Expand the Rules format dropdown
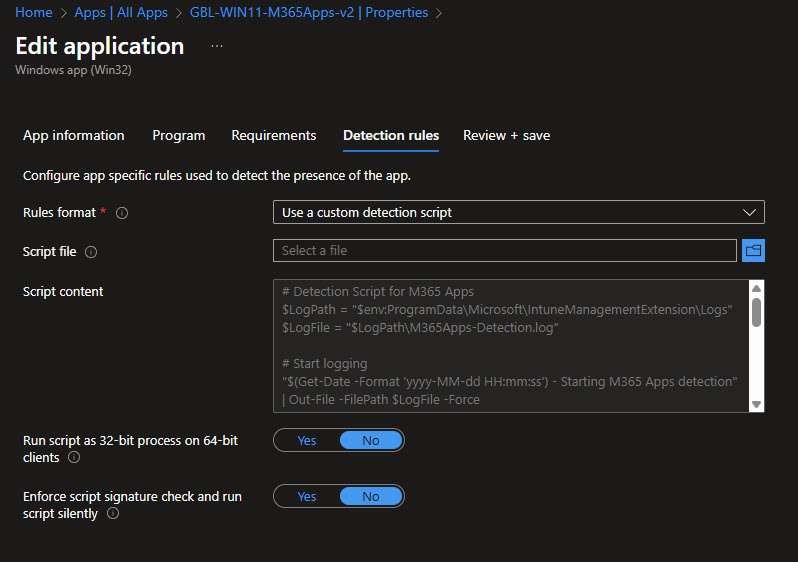This screenshot has width=798, height=562. (x=518, y=212)
